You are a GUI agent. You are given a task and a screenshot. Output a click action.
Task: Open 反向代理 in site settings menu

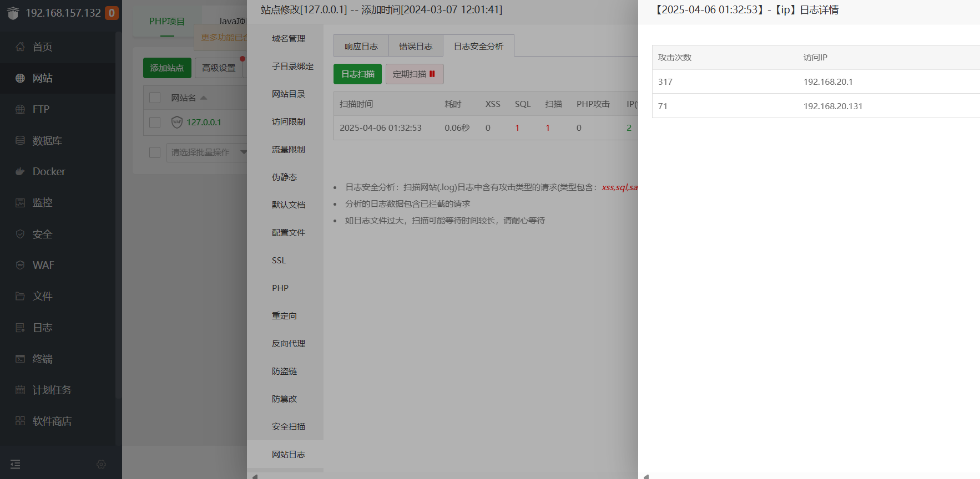[x=289, y=343]
